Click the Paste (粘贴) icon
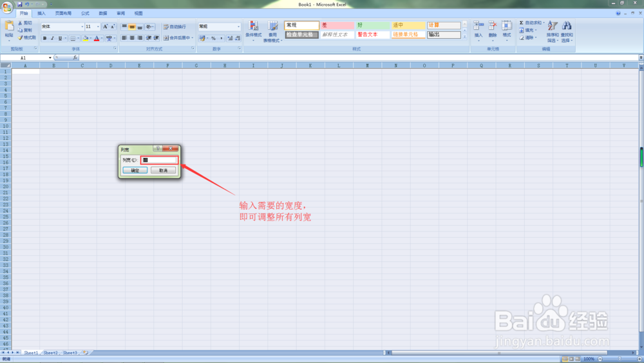The width and height of the screenshot is (644, 363). click(9, 27)
